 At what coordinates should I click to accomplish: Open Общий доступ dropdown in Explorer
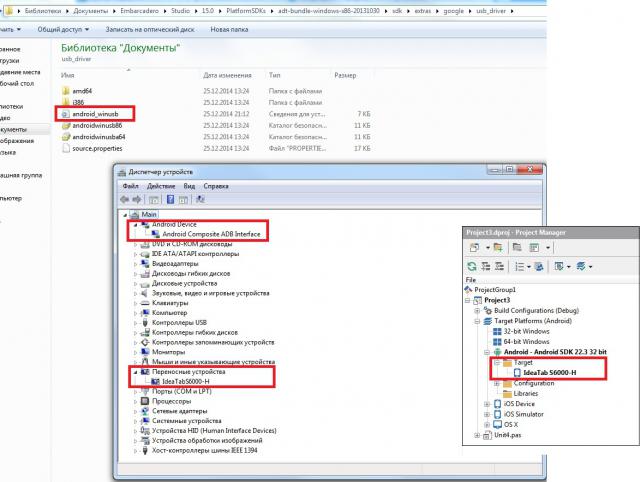point(63,29)
